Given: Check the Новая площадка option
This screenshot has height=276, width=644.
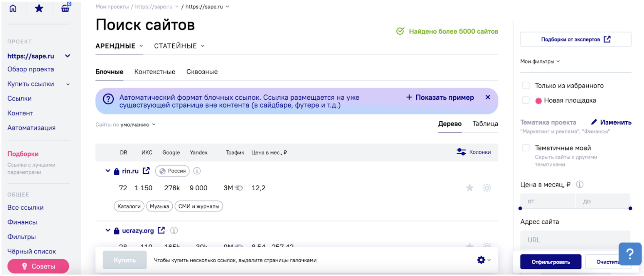Looking at the screenshot, I should [x=525, y=100].
